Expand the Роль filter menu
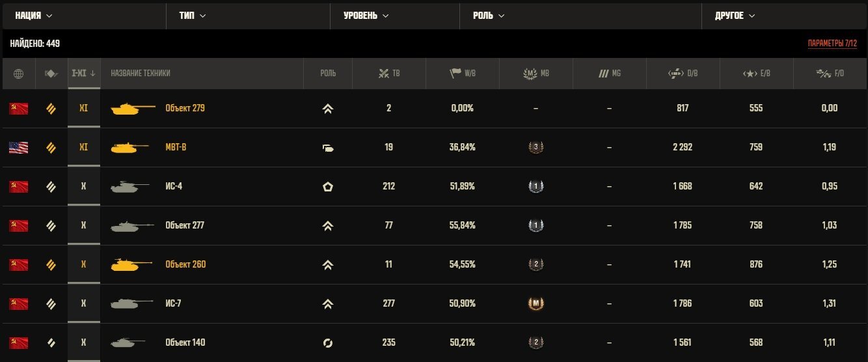The height and width of the screenshot is (362, 868). [x=489, y=16]
